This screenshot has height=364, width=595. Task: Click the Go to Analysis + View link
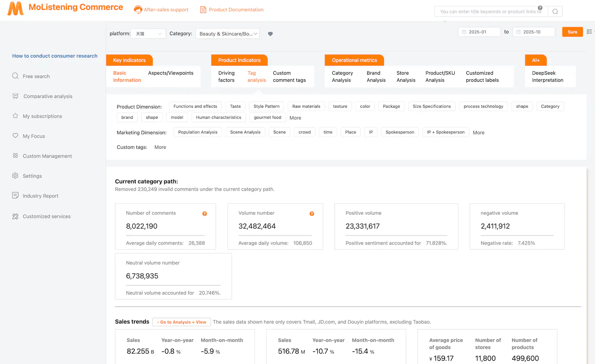[x=181, y=322]
